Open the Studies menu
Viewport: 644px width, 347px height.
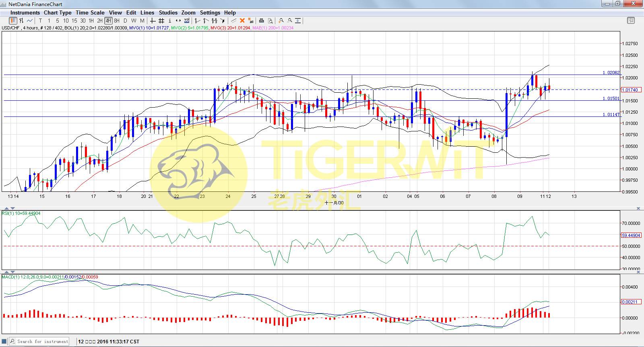[x=168, y=12]
